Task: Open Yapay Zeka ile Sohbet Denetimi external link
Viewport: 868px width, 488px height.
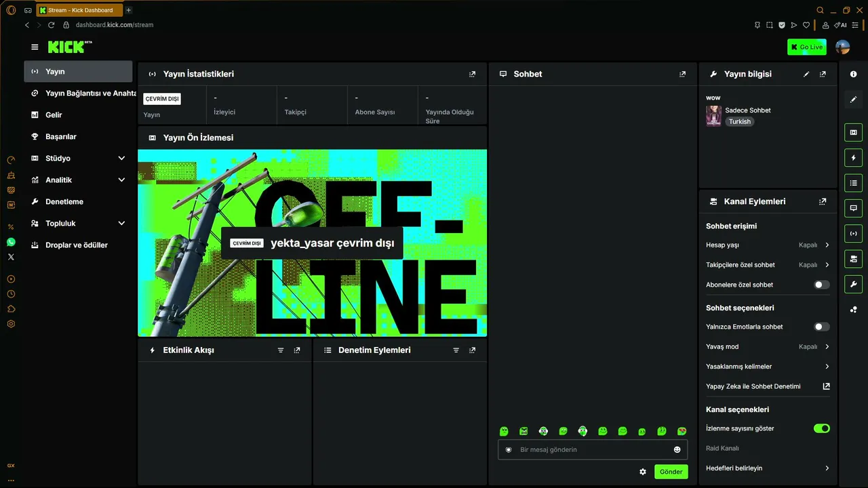Action: tap(826, 386)
